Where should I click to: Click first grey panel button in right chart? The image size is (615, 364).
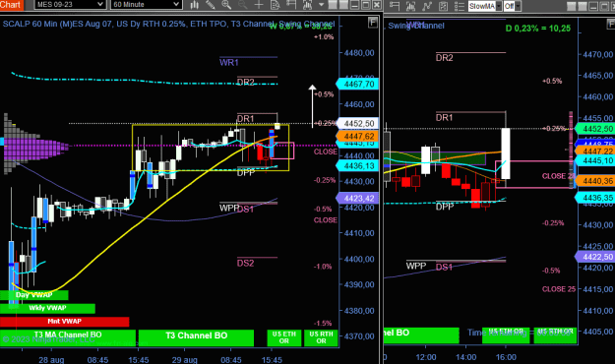tap(572, 7)
